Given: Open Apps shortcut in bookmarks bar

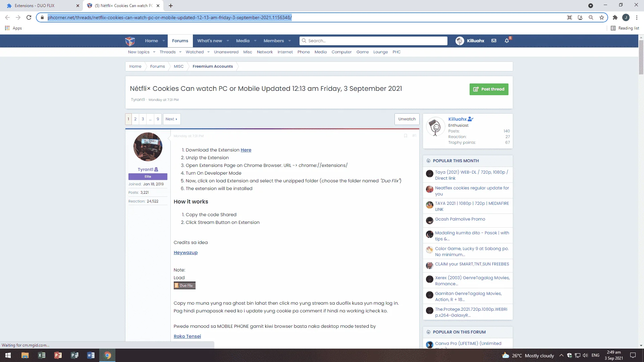Looking at the screenshot, I should 13,28.
